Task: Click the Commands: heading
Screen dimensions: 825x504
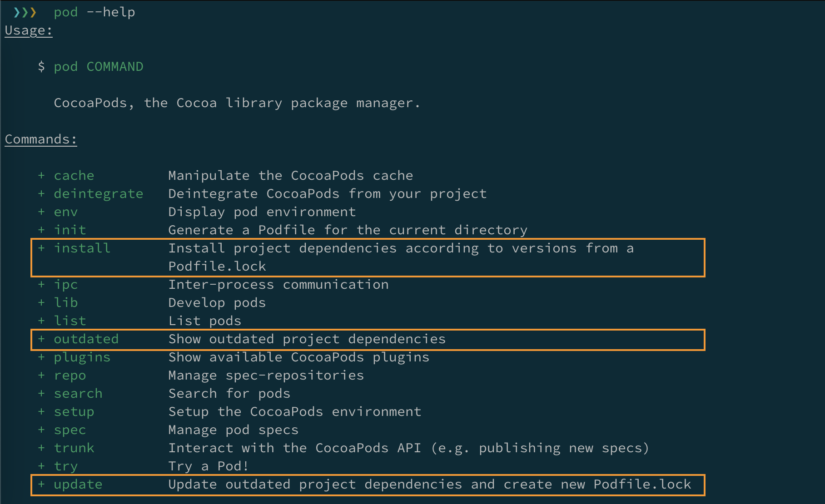Action: click(40, 139)
